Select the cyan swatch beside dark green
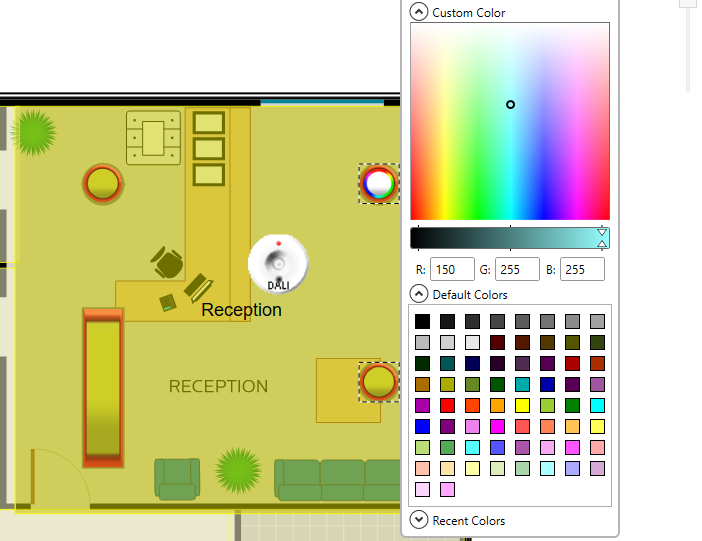This screenshot has width=702, height=541. point(597,405)
